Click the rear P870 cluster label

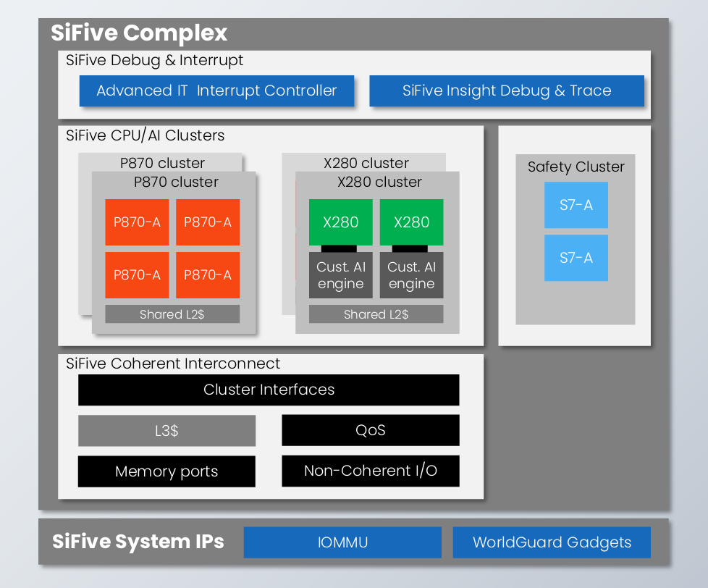click(x=163, y=163)
